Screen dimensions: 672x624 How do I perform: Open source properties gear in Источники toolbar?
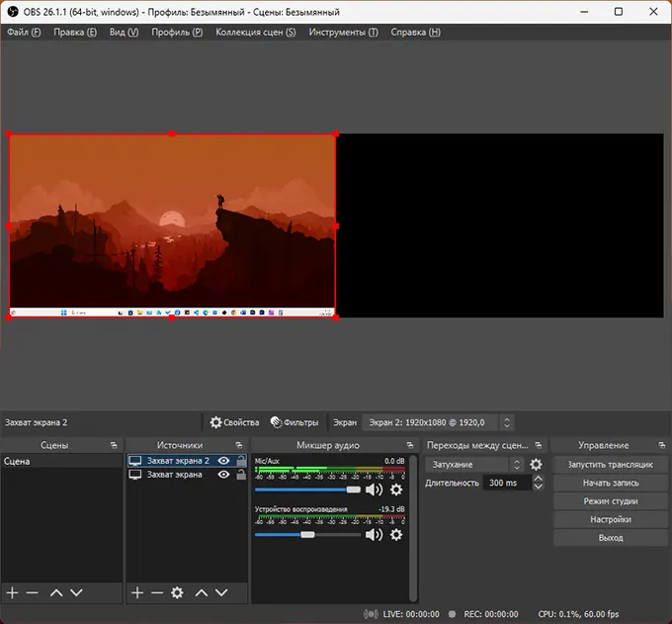[x=177, y=592]
